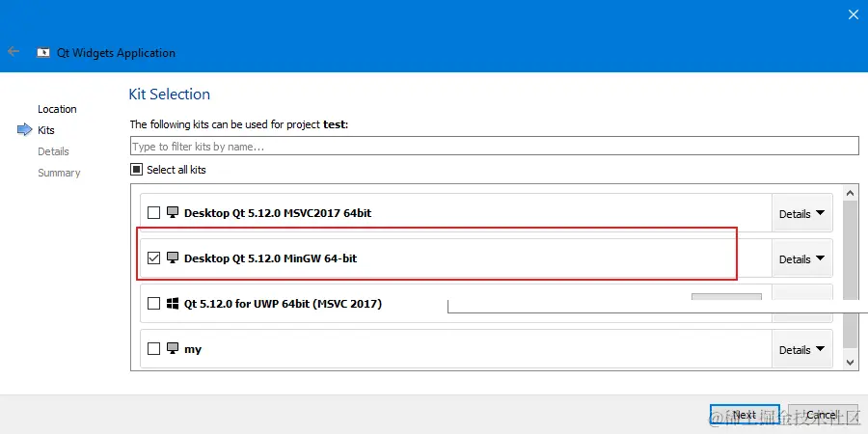This screenshot has width=868, height=434.
Task: Expand Details for the my kit
Action: click(x=802, y=349)
